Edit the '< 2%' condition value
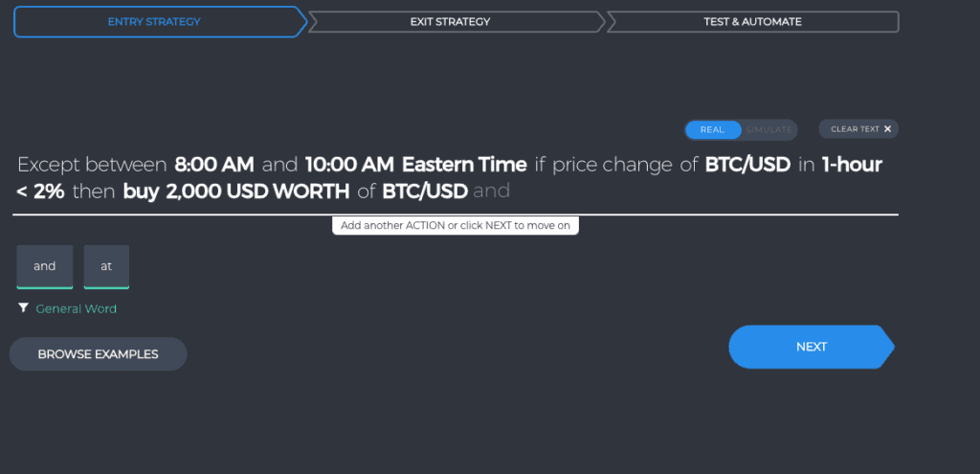 pos(40,192)
